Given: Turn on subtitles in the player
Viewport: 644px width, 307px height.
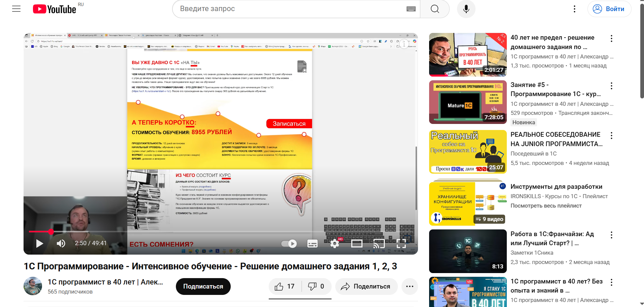Looking at the screenshot, I should 312,244.
